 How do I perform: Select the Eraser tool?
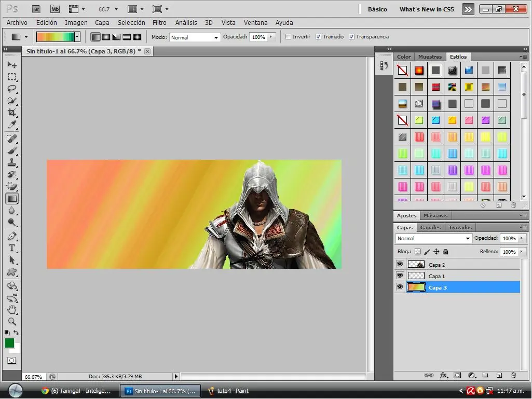pyautogui.click(x=12, y=186)
